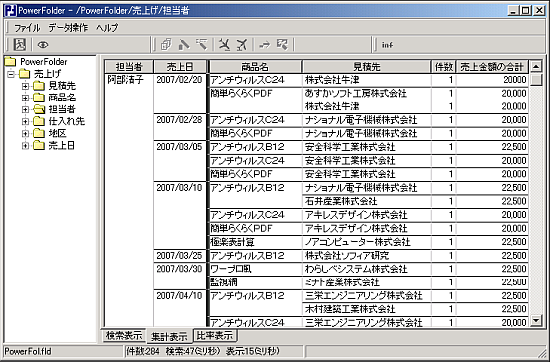
Task: Click the 見積先 column header
Action: pos(367,66)
